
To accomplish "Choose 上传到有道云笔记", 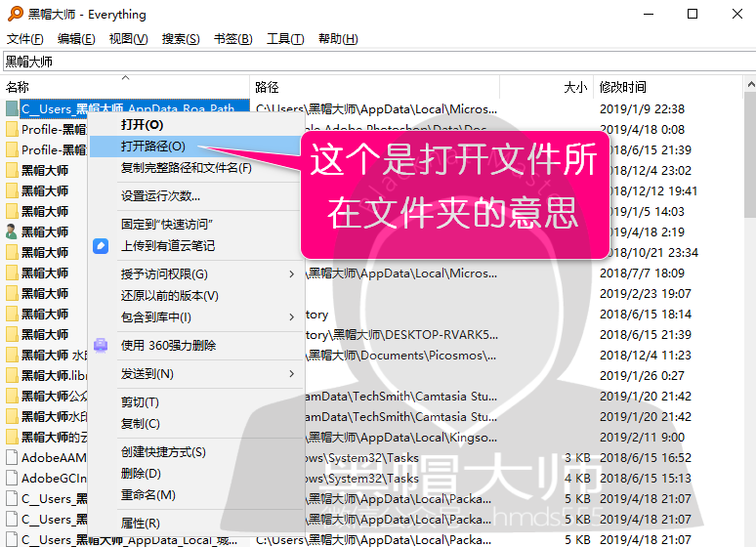I will pyautogui.click(x=194, y=246).
